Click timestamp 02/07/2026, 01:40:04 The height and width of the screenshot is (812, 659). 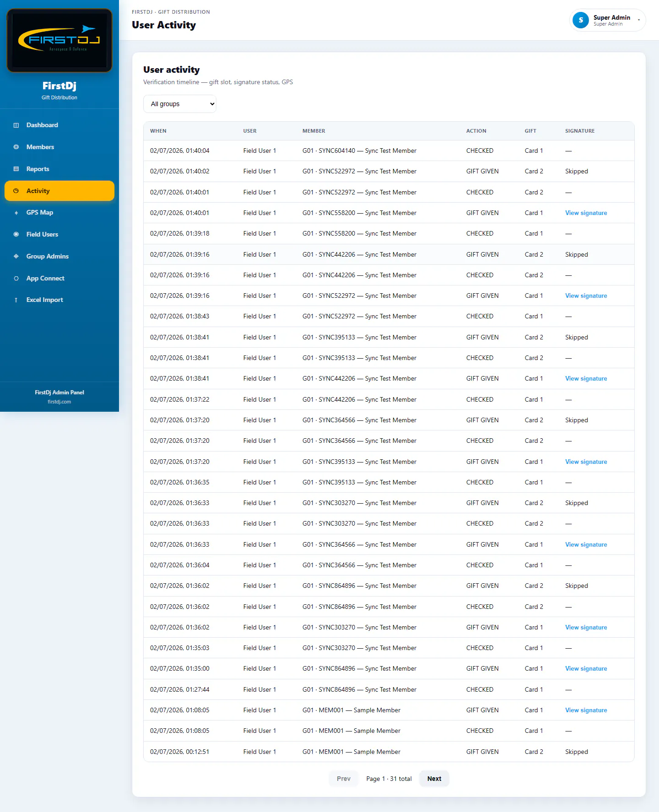[x=179, y=151]
